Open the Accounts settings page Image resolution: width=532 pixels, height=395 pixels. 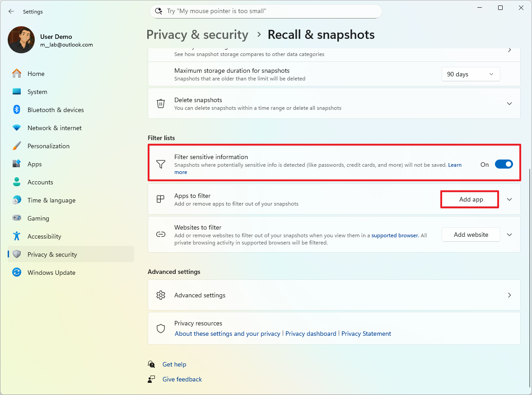[40, 182]
